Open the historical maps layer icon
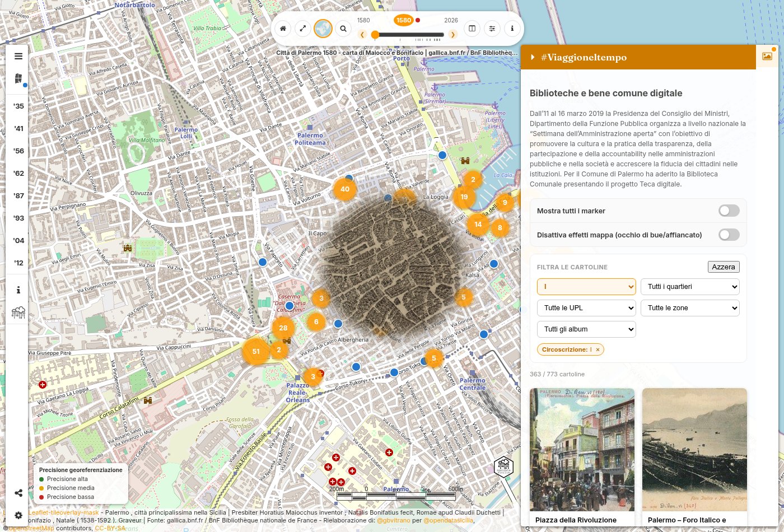 pyautogui.click(x=18, y=78)
